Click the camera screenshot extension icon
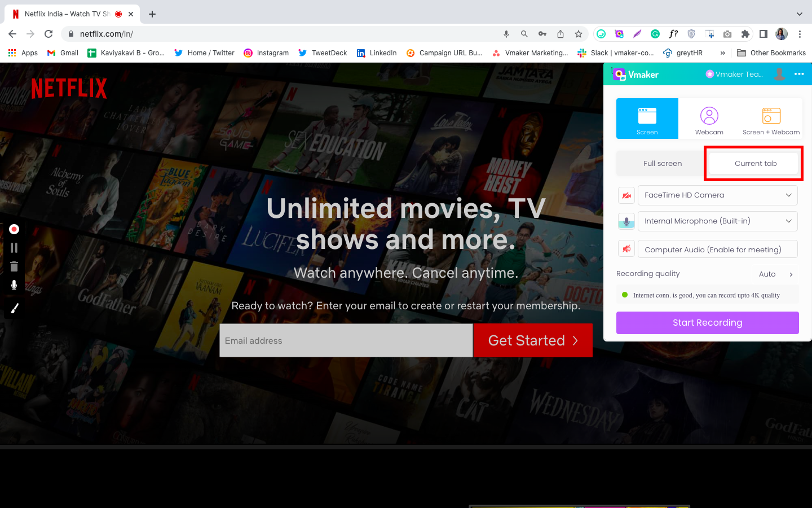The image size is (812, 508). 727,34
